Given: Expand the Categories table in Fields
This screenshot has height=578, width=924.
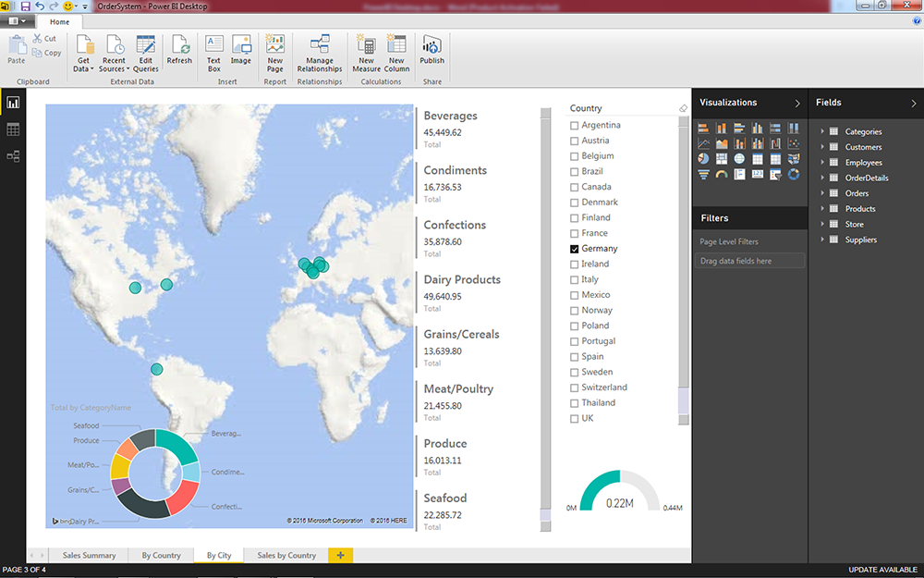Looking at the screenshot, I should pos(822,131).
